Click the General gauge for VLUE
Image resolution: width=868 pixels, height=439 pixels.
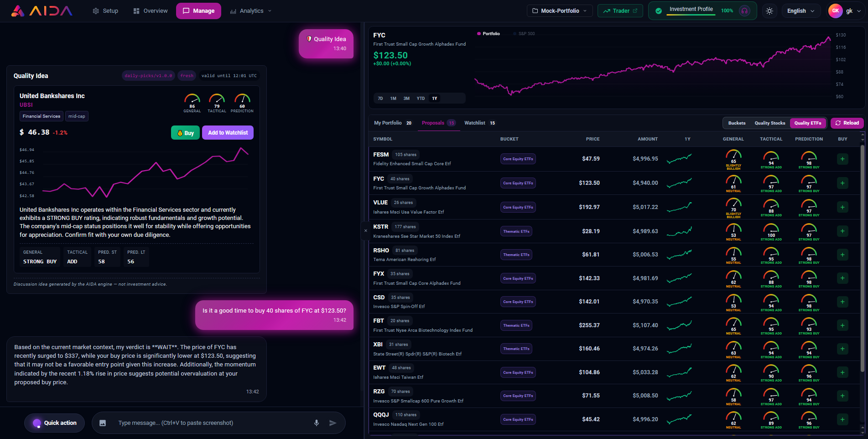(733, 208)
